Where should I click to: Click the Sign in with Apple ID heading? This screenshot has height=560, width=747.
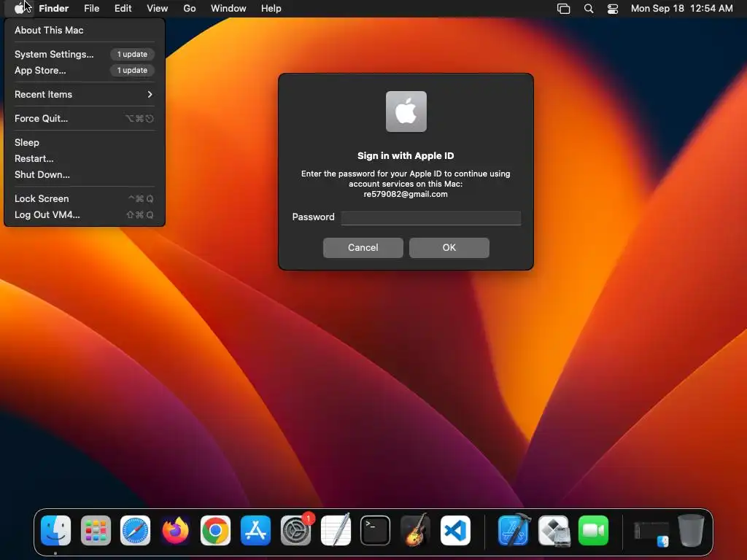(406, 156)
